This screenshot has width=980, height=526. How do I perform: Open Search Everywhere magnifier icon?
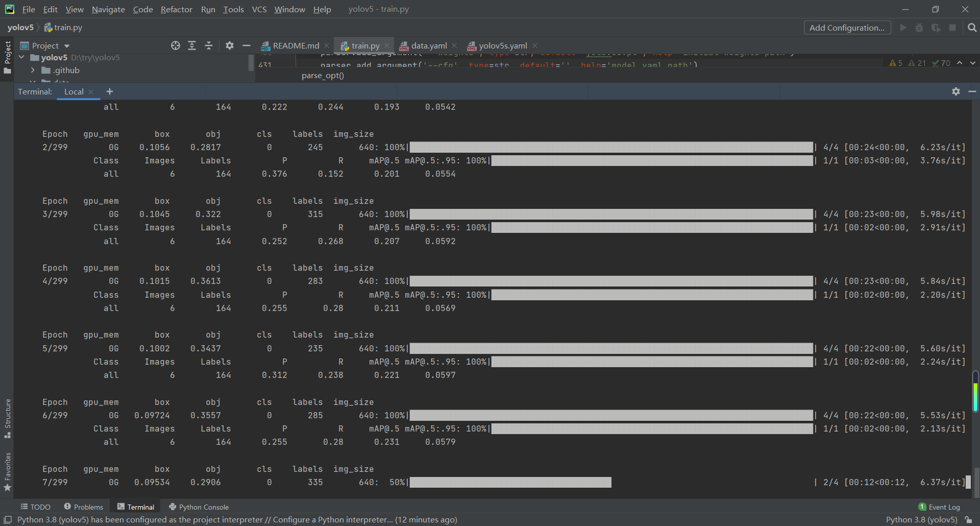pyautogui.click(x=972, y=28)
